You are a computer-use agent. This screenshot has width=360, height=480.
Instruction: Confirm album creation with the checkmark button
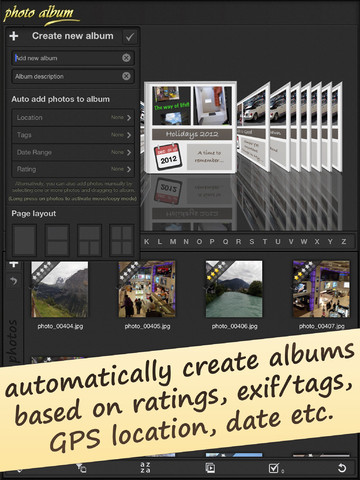130,37
